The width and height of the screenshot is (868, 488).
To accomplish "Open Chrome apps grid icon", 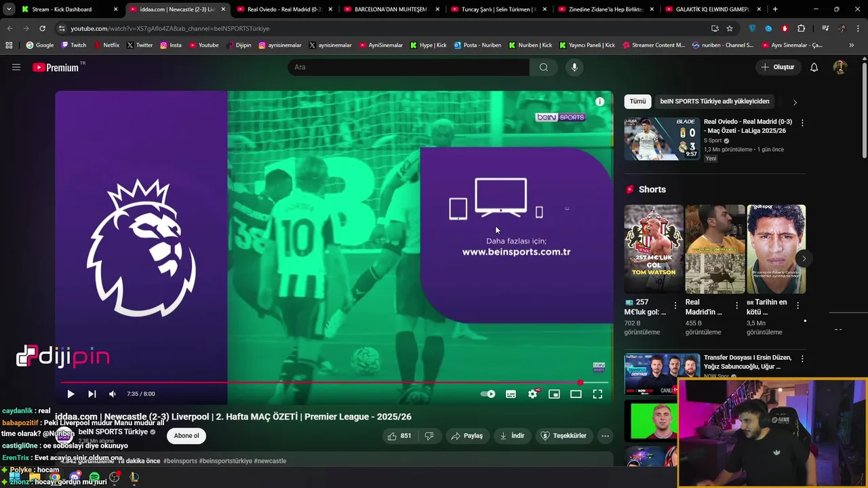I will (x=9, y=45).
